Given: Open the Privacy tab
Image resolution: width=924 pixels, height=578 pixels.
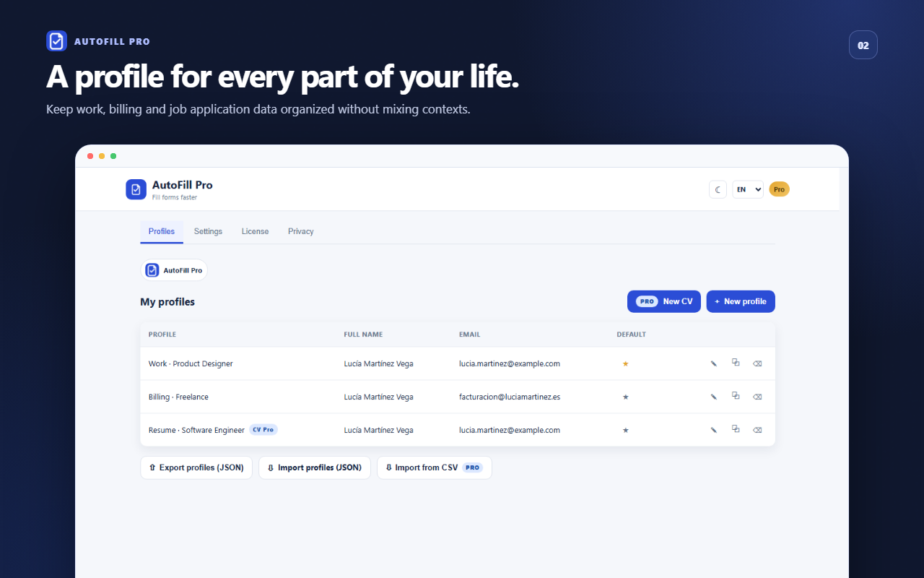Looking at the screenshot, I should 300,231.
